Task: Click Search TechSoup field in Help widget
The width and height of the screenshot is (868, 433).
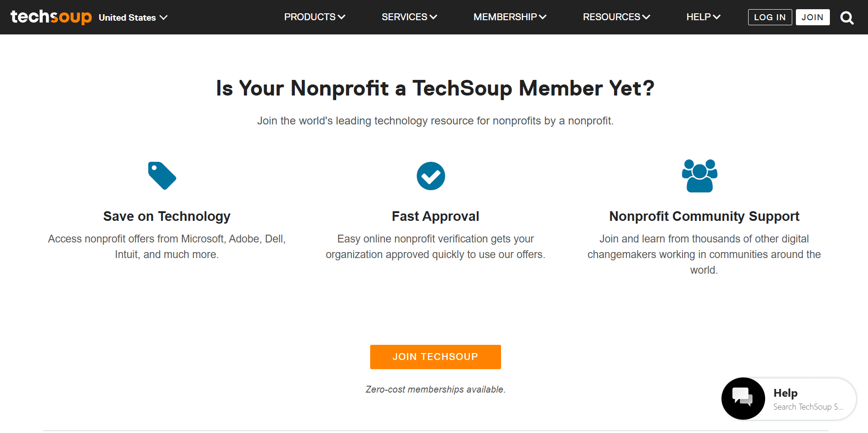Action: tap(808, 407)
